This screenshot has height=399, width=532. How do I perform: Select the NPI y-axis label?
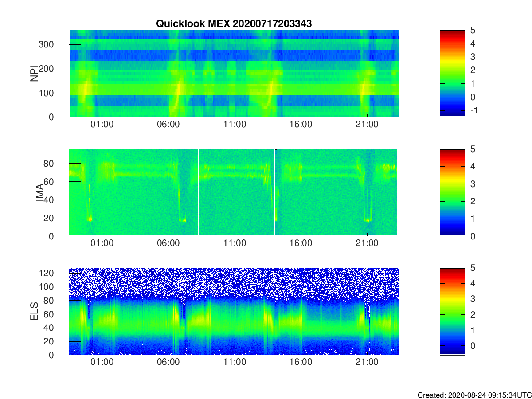point(34,74)
